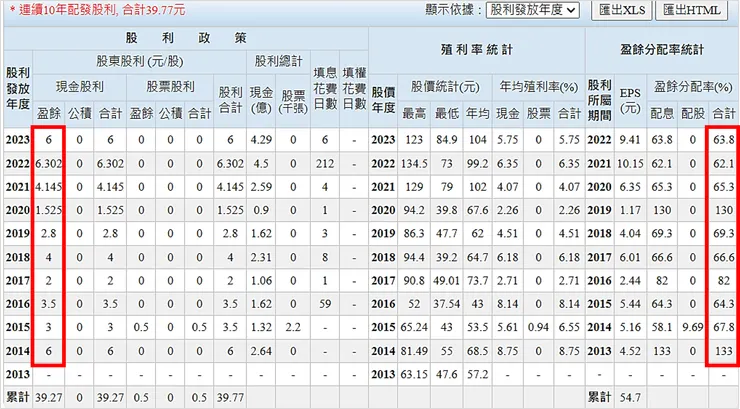Click the 股價年度 column header

click(383, 100)
